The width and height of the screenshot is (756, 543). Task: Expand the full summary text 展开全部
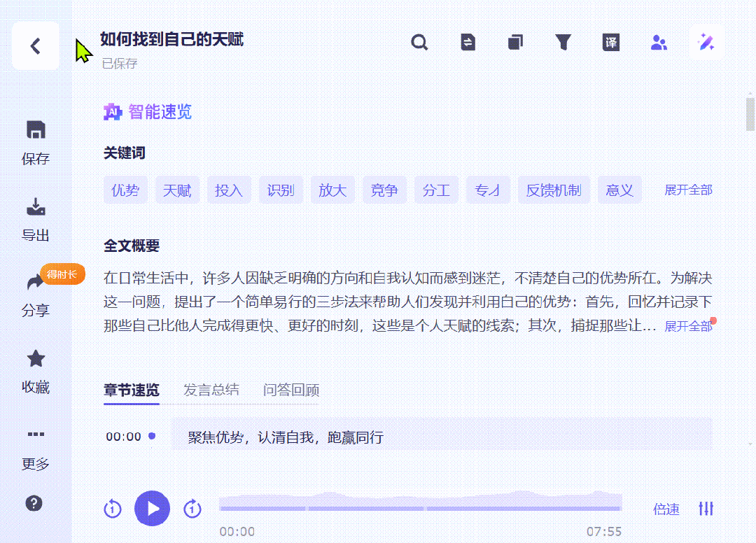tap(687, 326)
